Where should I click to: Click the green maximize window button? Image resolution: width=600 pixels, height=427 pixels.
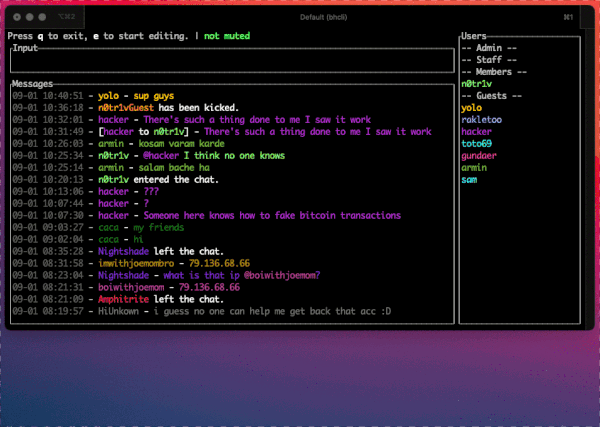tap(42, 18)
